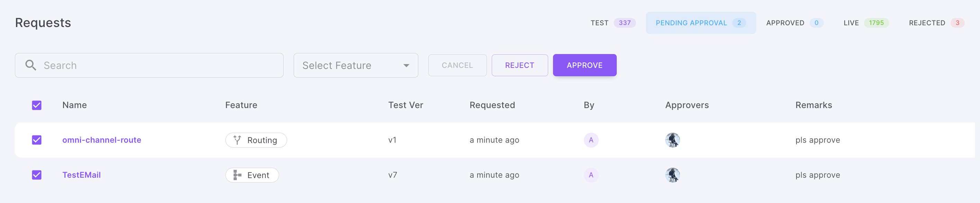Screen dimensions: 980x203
Task: Open the omni-channel-route request link
Action: click(x=101, y=140)
